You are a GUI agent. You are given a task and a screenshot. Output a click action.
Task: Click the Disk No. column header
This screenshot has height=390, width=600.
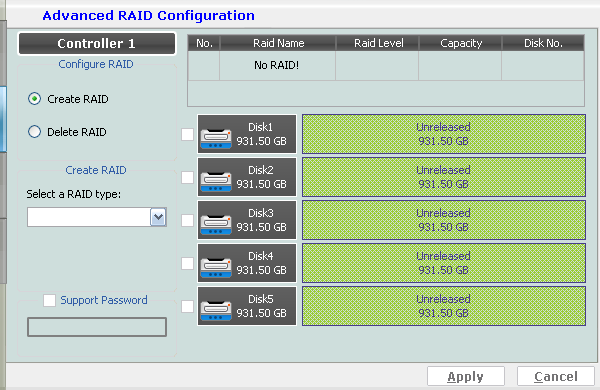(543, 43)
